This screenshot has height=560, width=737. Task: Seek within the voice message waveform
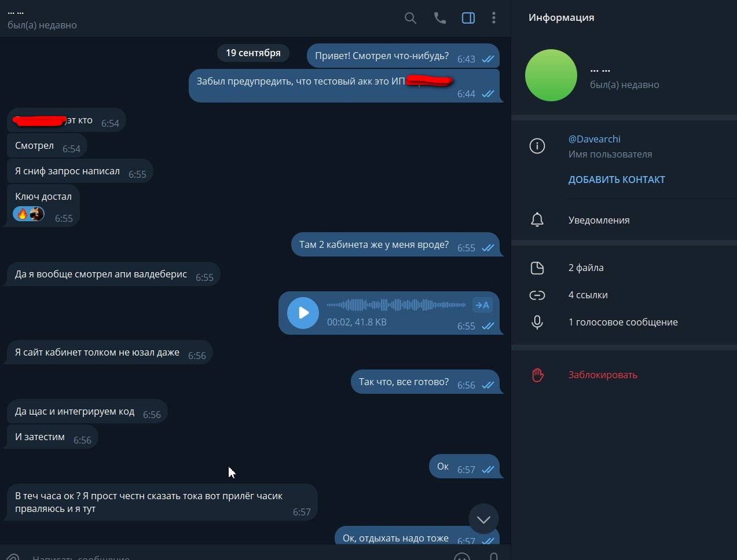[x=396, y=305]
